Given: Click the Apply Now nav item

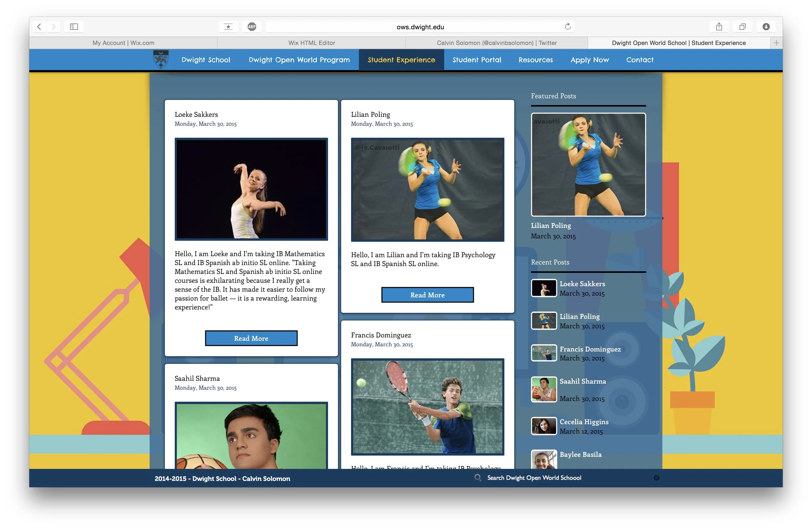Looking at the screenshot, I should click(x=590, y=60).
